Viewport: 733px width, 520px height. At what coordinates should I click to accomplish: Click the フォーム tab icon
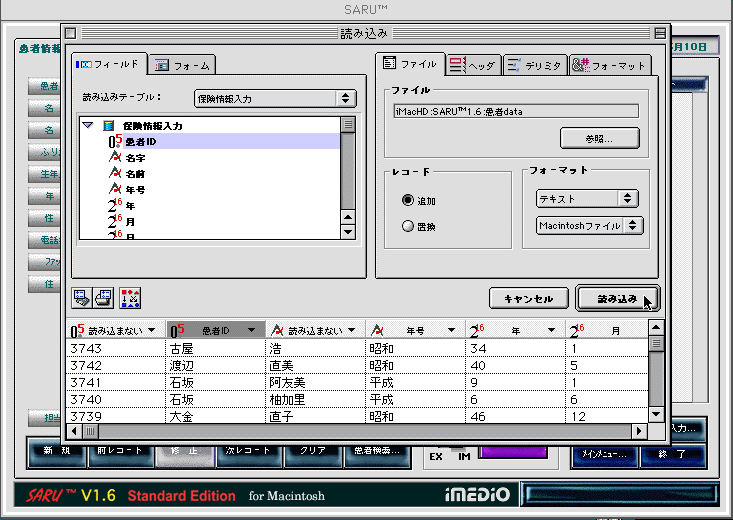(161, 65)
